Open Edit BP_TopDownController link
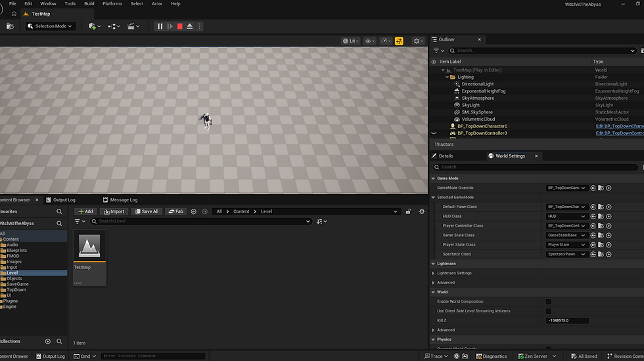This screenshot has width=644, height=361. coord(620,133)
